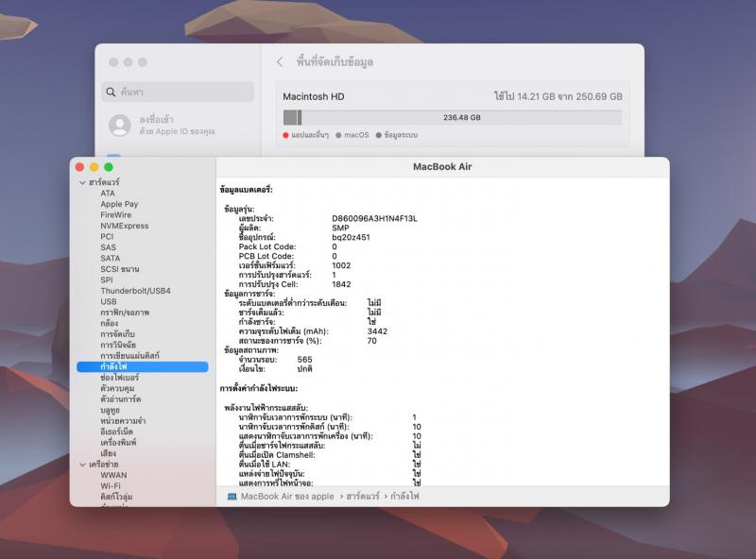Go back using the chevron beside พื้นที่จัดเก็บข้อมูล

280,61
